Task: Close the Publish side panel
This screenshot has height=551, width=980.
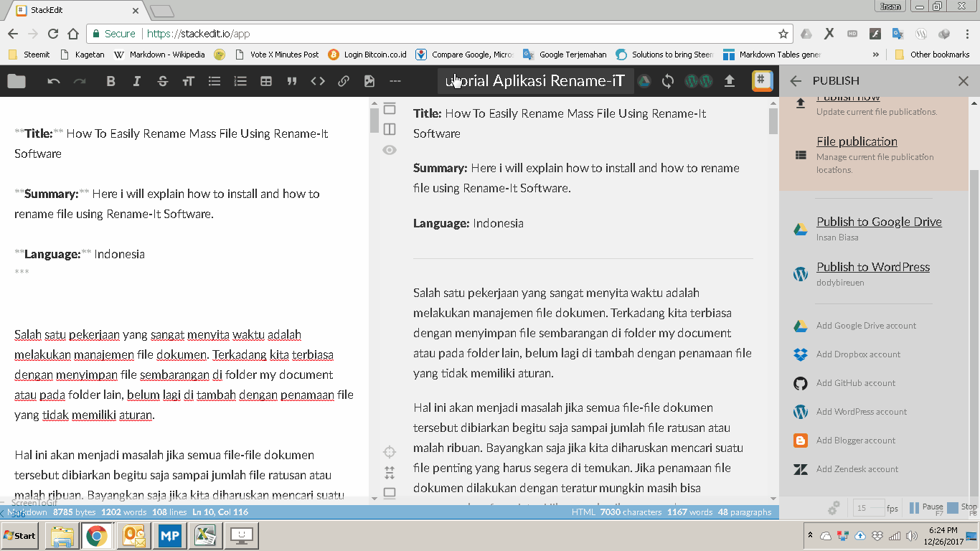Action: [x=963, y=81]
